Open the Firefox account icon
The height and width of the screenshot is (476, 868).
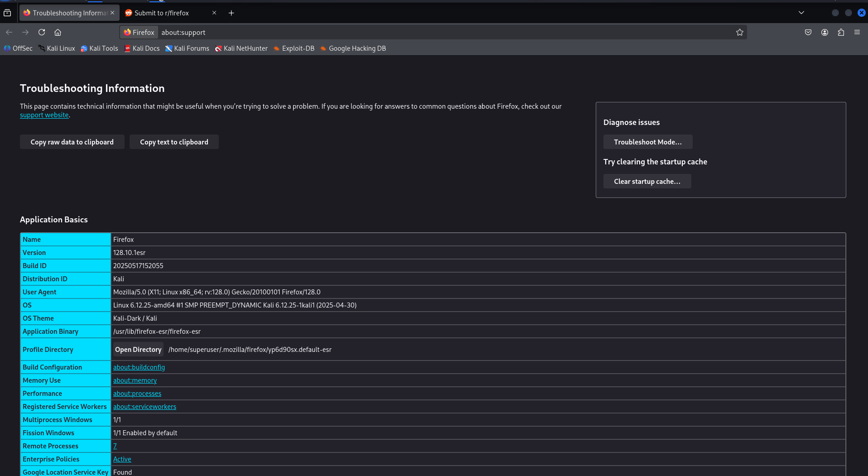(825, 32)
